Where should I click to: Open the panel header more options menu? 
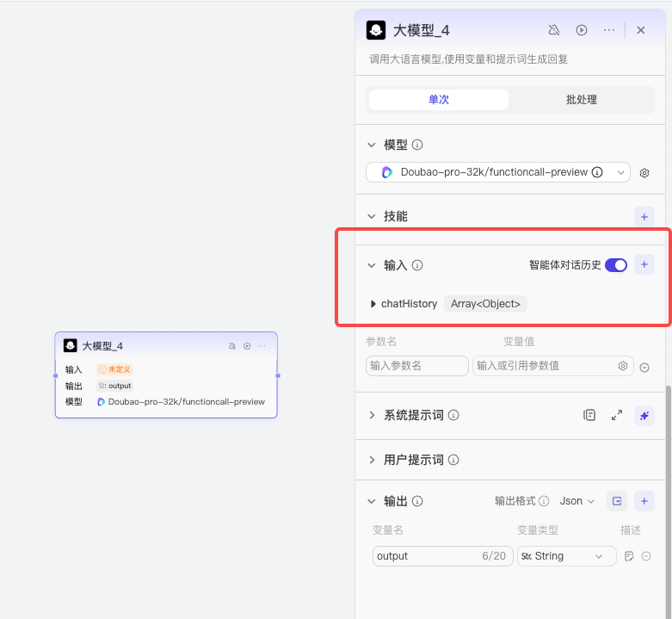coord(608,30)
